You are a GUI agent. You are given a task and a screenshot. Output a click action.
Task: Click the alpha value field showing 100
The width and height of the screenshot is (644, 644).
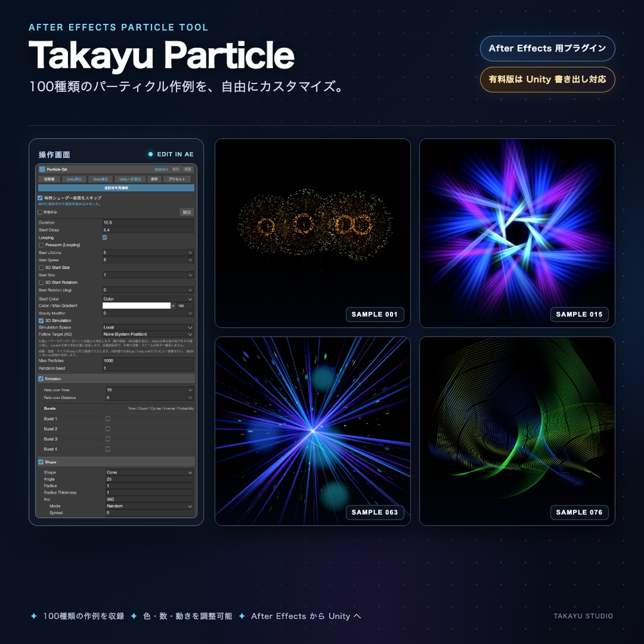pyautogui.click(x=185, y=306)
